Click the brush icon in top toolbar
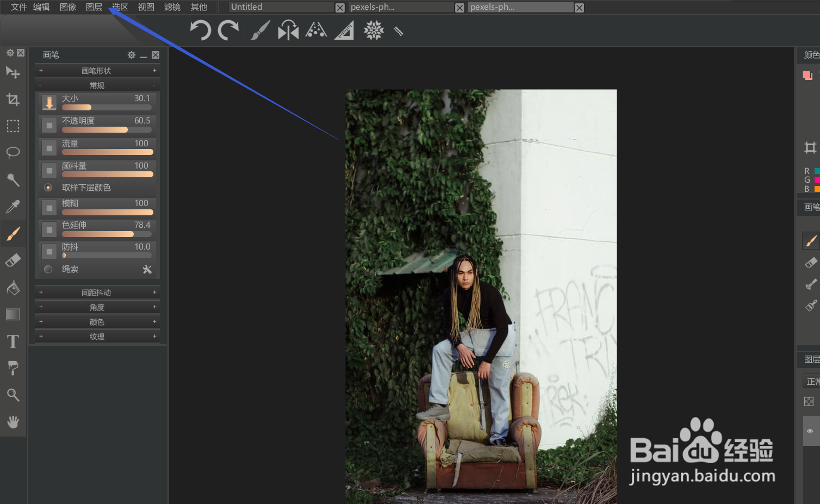Viewport: 820px width, 504px height. tap(260, 30)
